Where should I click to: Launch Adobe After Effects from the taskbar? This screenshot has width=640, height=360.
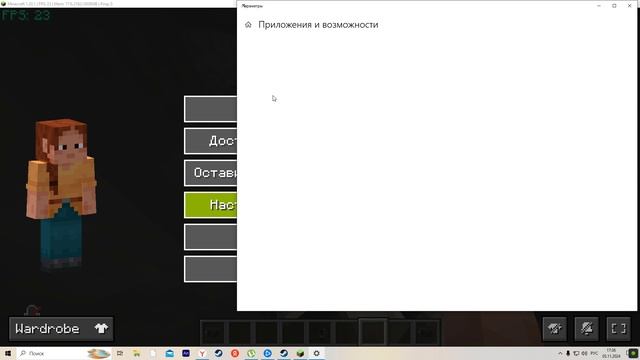tap(186, 353)
